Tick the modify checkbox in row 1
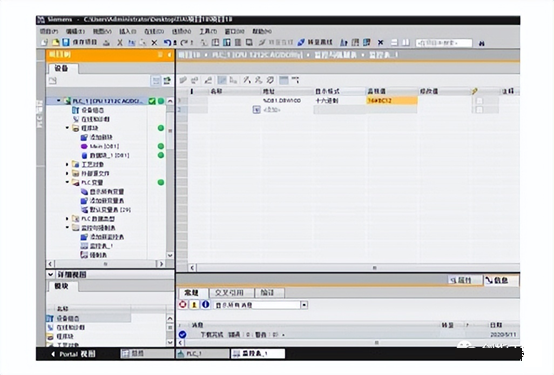The height and width of the screenshot is (375, 554). [479, 101]
